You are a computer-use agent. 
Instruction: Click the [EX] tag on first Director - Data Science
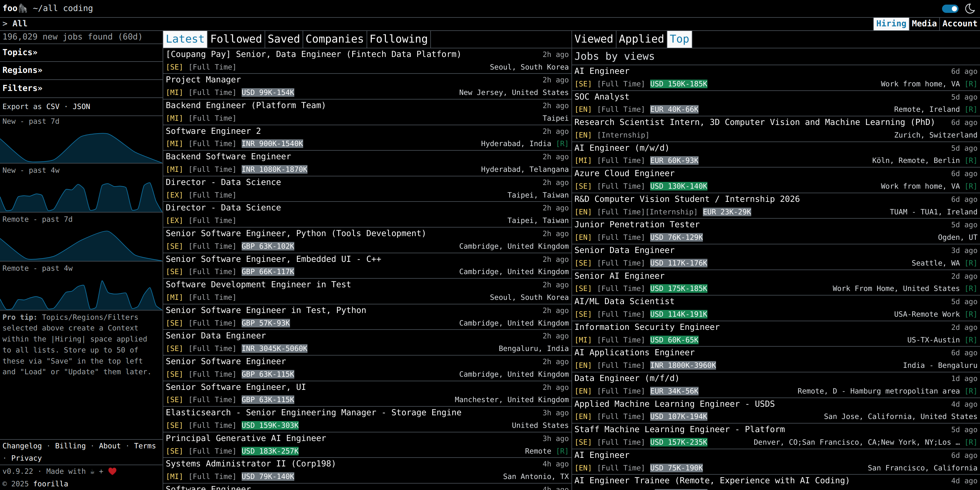click(x=174, y=195)
